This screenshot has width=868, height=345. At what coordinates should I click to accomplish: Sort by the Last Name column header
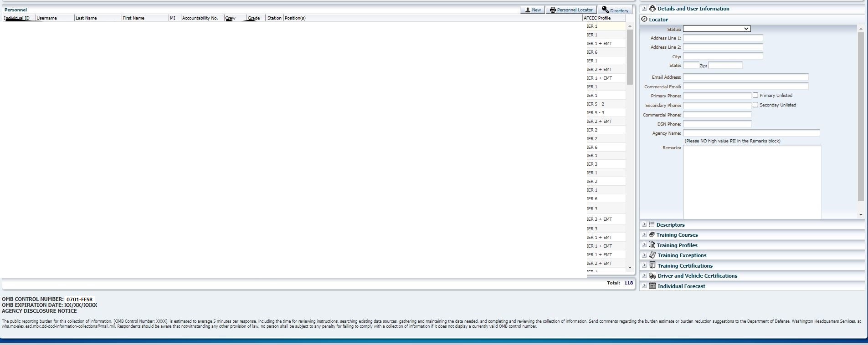coord(86,18)
